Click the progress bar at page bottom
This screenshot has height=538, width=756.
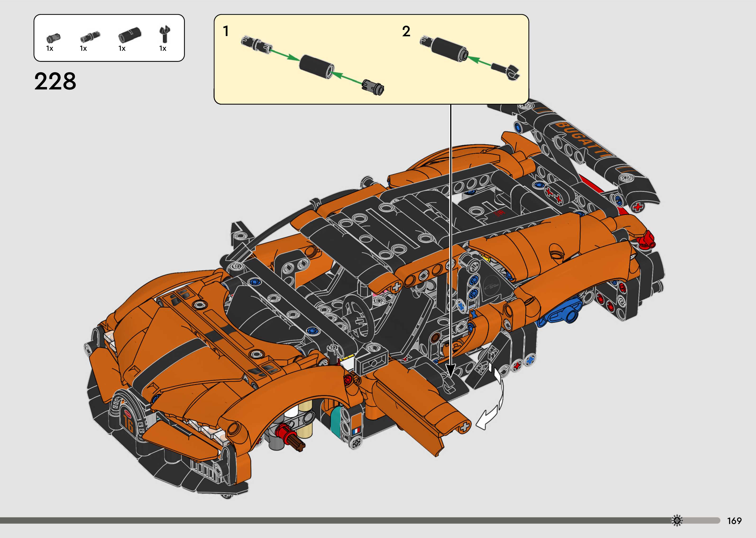click(331, 520)
